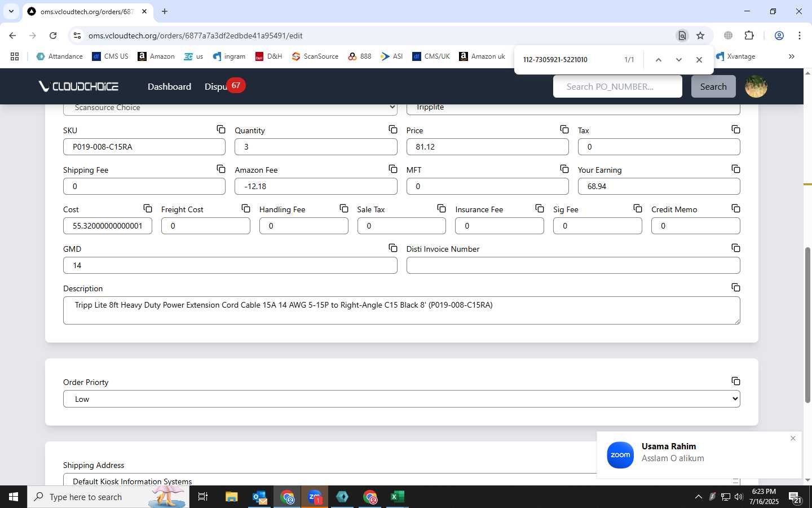
Task: Bookmark this page with the star icon
Action: [x=700, y=36]
